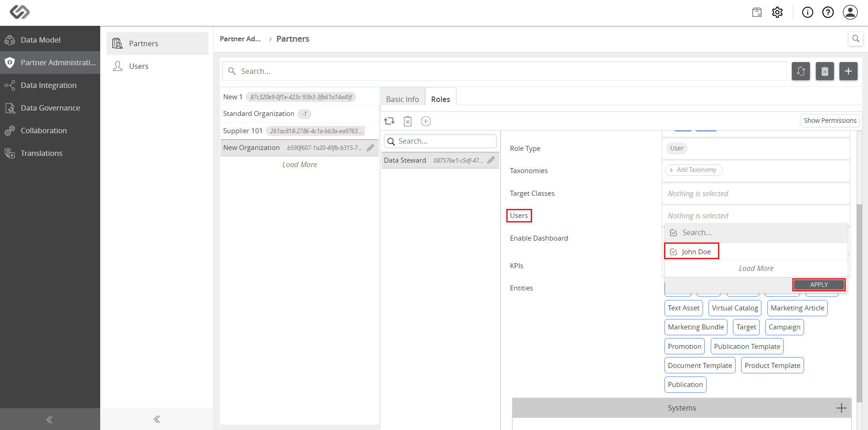868x430 pixels.
Task: Add a new partner with the plus button
Action: (x=849, y=71)
